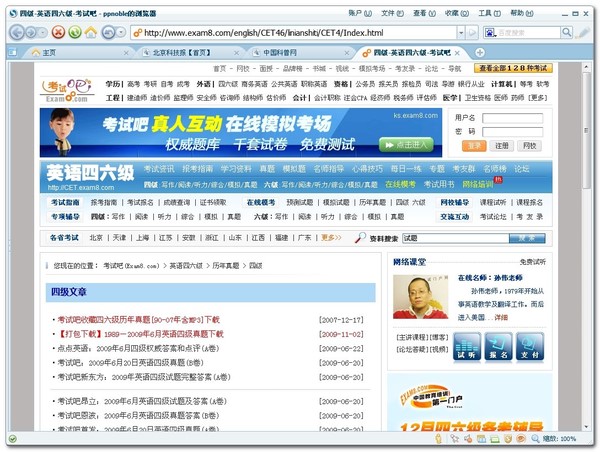600x452 pixels.
Task: Click the sidebar panel icon left of tabs
Action: tap(13, 52)
